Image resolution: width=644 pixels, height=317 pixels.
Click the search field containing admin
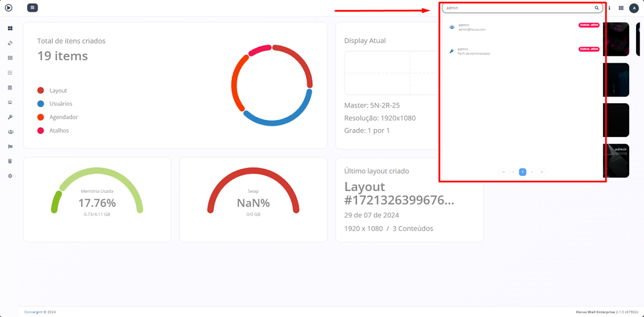point(516,8)
